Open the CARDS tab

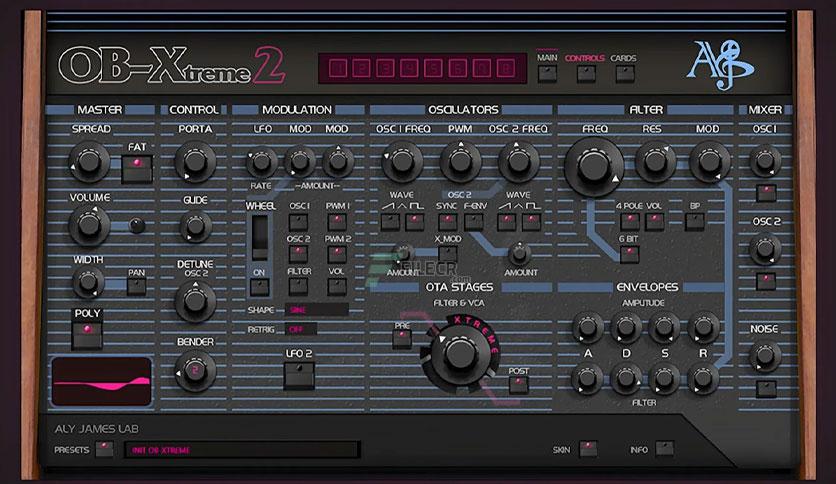(624, 74)
